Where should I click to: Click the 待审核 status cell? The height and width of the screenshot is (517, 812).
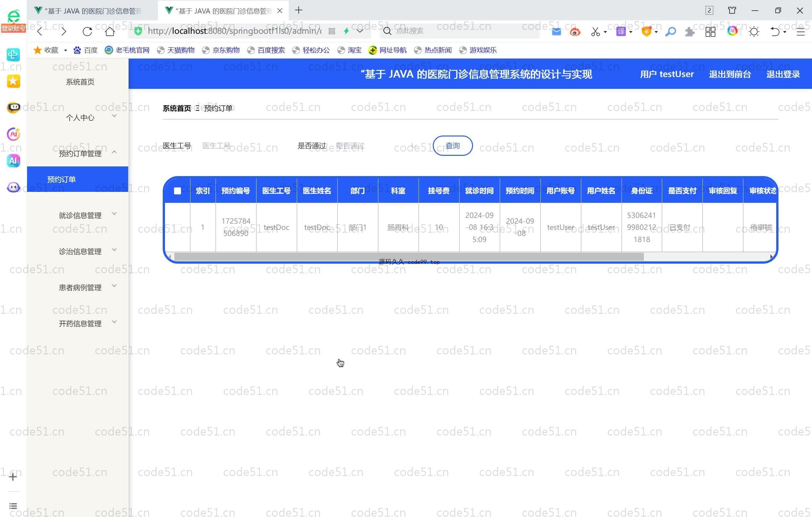click(x=761, y=227)
